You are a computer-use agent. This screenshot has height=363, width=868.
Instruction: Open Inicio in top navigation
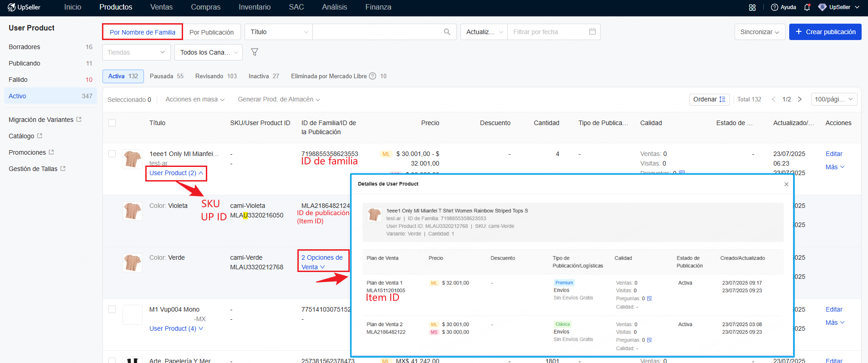tap(72, 7)
